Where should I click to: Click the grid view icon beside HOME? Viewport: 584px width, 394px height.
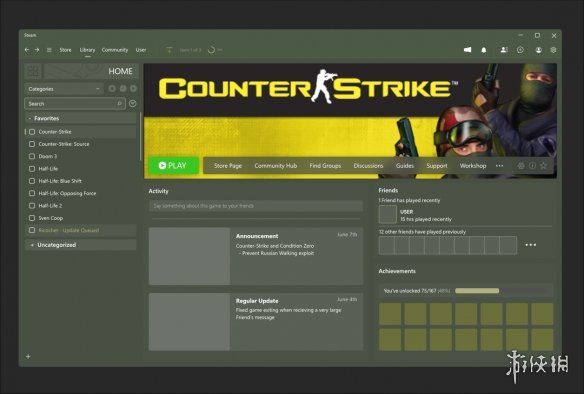coord(33,71)
